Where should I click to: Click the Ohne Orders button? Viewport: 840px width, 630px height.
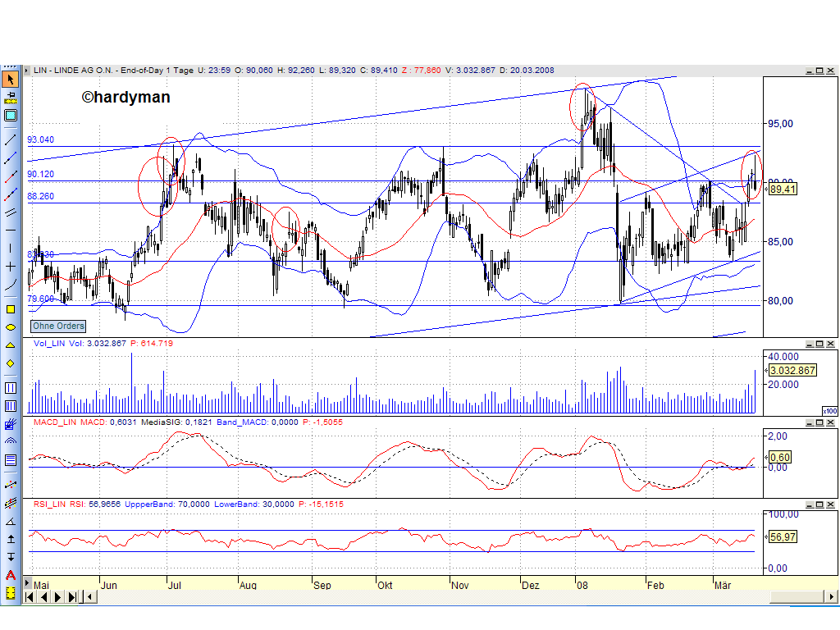pos(57,326)
